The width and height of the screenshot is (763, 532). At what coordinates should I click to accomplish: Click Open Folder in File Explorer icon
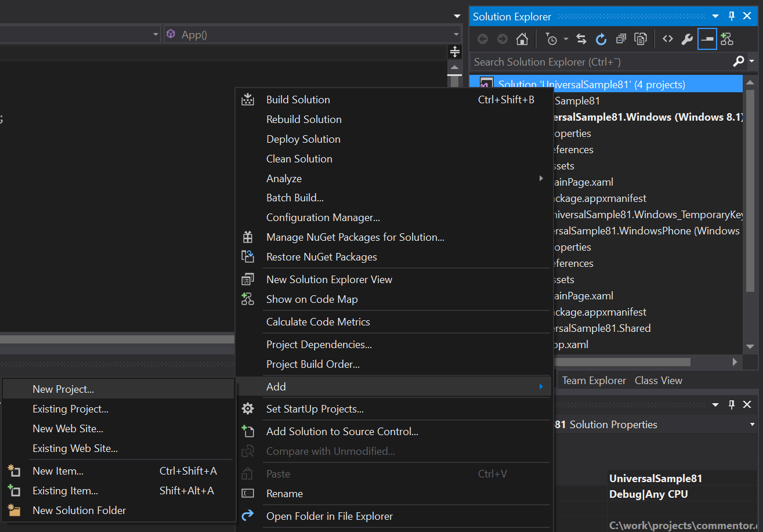pos(248,516)
